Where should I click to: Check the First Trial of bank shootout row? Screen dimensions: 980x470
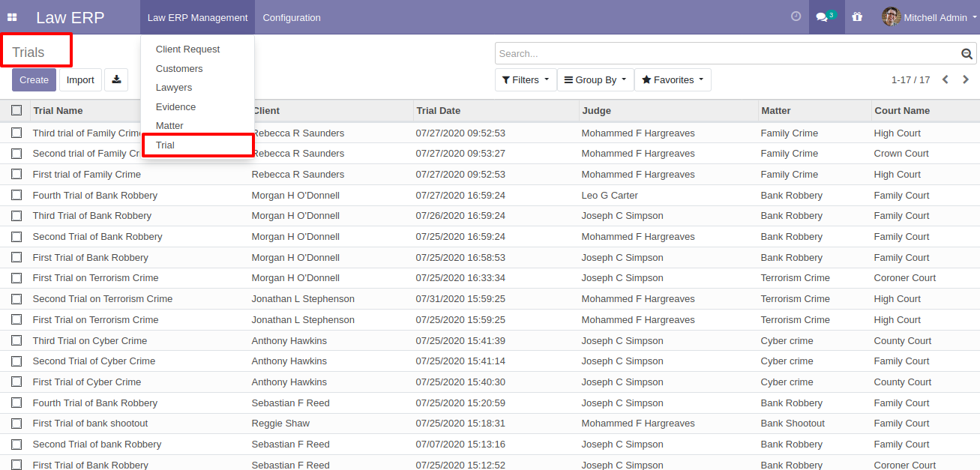(x=16, y=424)
